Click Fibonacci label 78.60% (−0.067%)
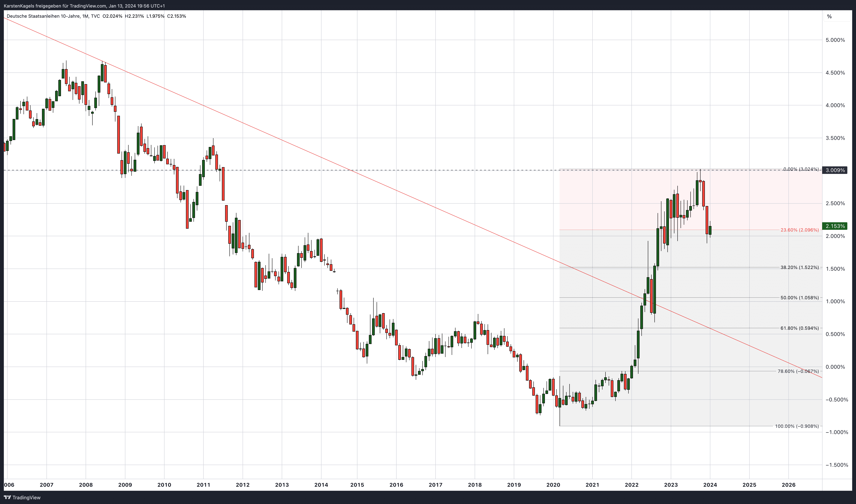The image size is (856, 504). [x=798, y=371]
